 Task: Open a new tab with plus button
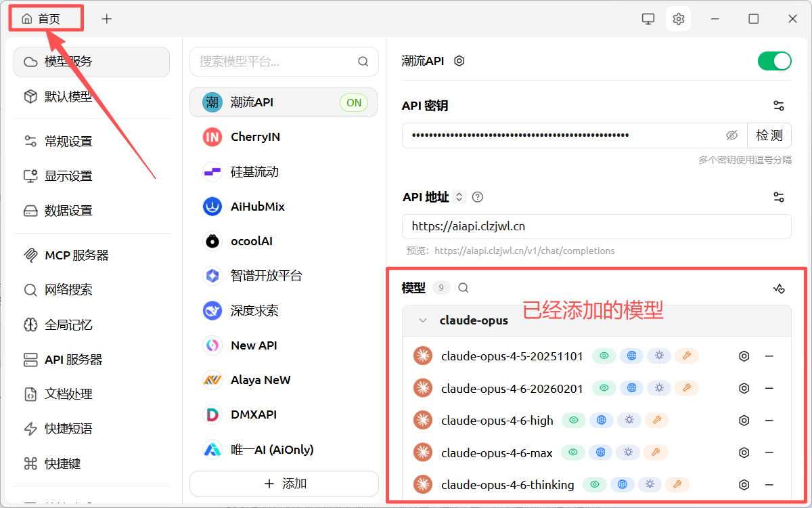pyautogui.click(x=107, y=19)
